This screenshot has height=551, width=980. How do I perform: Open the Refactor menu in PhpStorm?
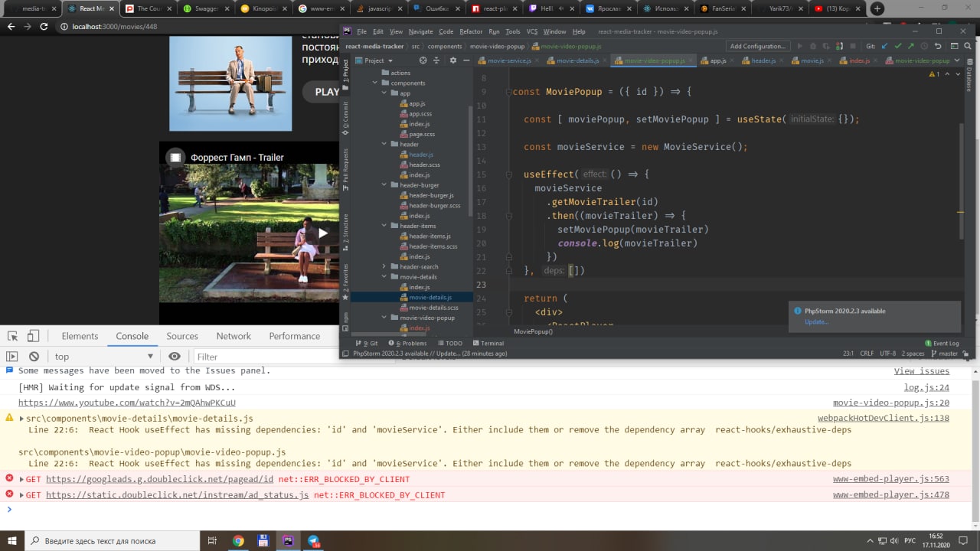click(x=471, y=31)
